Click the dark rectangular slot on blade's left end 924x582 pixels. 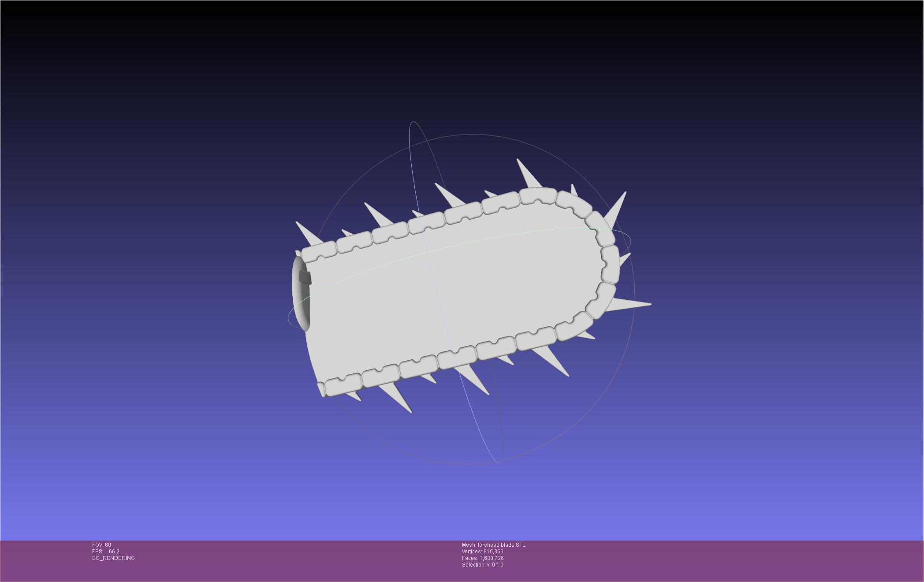pyautogui.click(x=305, y=278)
